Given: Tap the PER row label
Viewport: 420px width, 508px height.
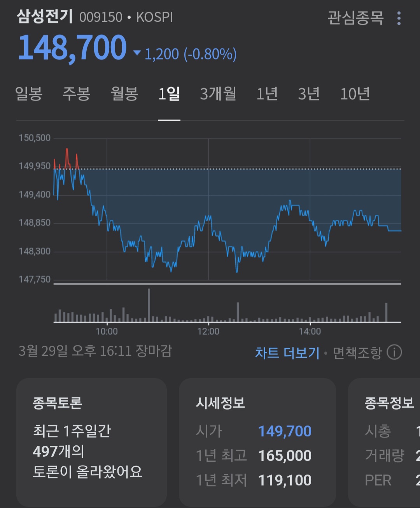Looking at the screenshot, I should point(378,480).
